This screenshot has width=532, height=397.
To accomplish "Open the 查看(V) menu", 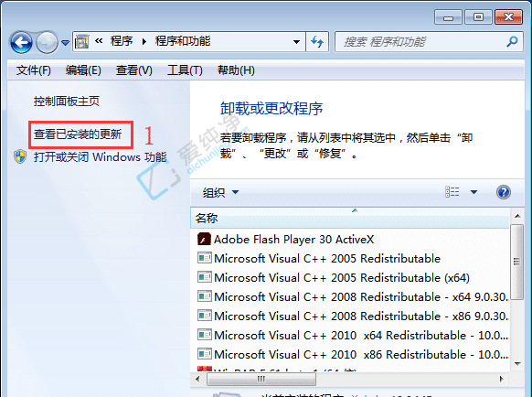I will pyautogui.click(x=134, y=70).
